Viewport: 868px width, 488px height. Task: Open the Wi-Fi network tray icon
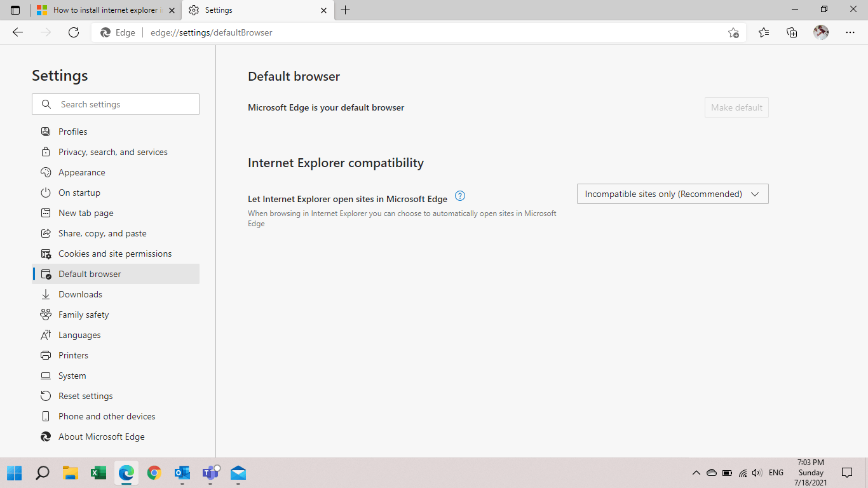tap(742, 473)
